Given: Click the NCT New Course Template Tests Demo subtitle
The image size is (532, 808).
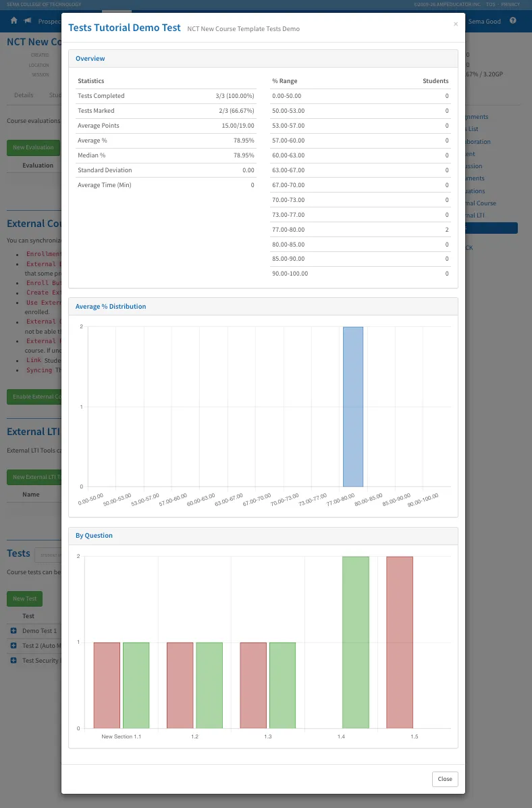Looking at the screenshot, I should click(x=244, y=29).
